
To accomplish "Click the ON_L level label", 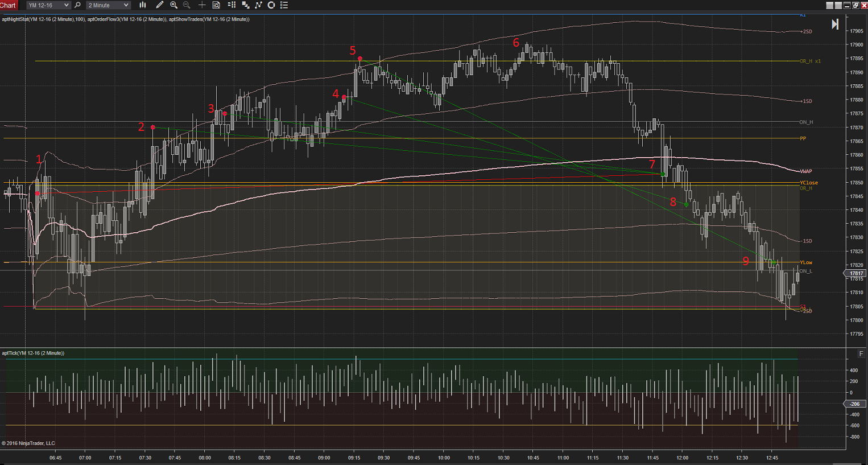I will (x=806, y=271).
